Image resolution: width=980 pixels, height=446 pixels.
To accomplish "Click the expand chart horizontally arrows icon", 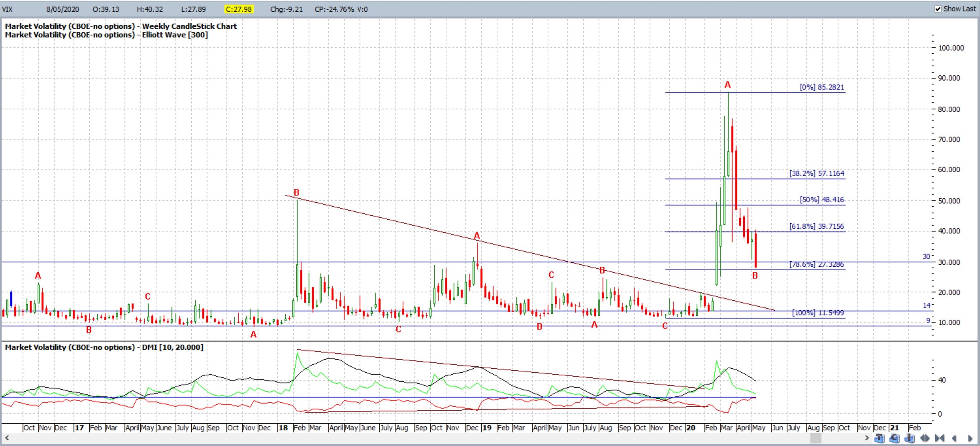I will [925, 438].
